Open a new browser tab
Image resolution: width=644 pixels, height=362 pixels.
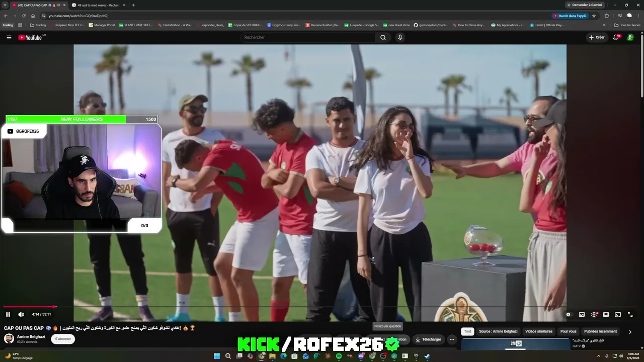[133, 5]
